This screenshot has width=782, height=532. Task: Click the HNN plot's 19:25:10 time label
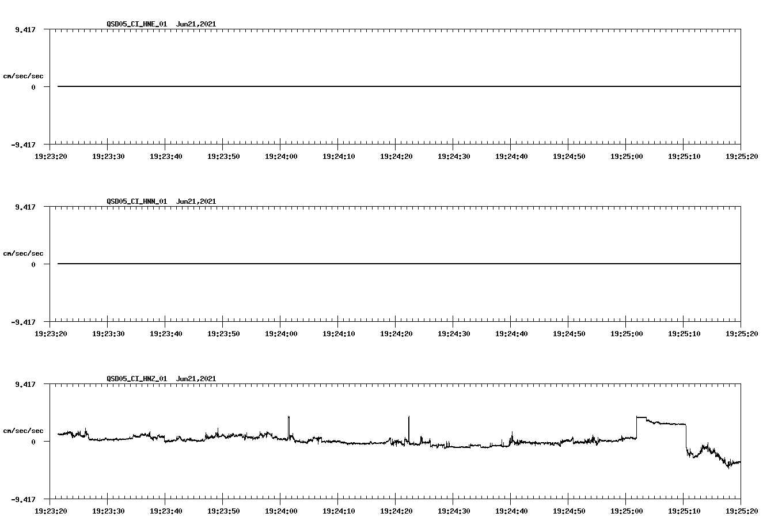click(x=684, y=333)
